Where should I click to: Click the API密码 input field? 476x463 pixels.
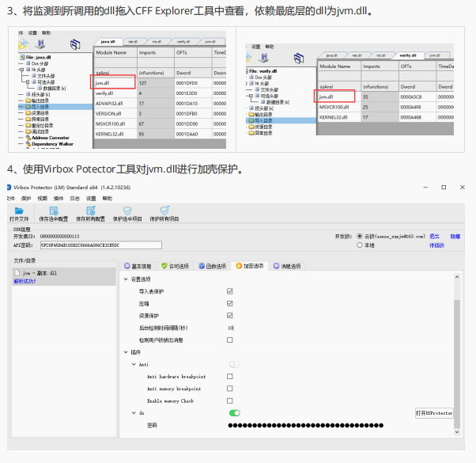pos(101,245)
